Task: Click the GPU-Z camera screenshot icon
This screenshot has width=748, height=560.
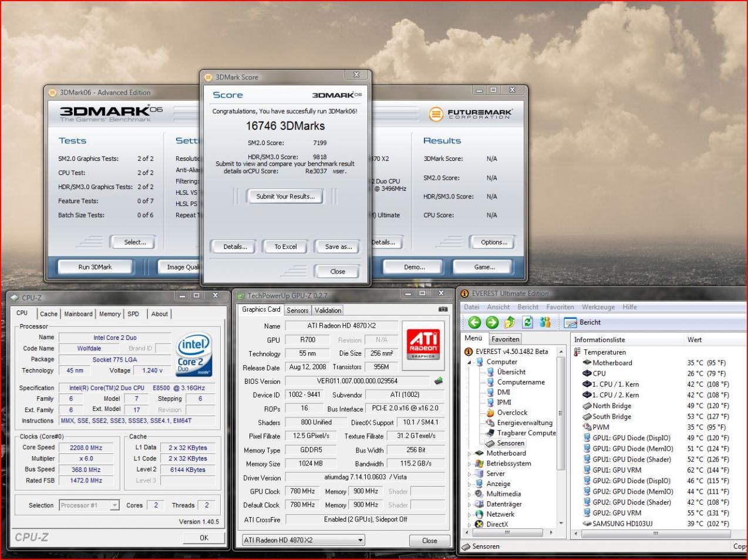Action: point(443,309)
